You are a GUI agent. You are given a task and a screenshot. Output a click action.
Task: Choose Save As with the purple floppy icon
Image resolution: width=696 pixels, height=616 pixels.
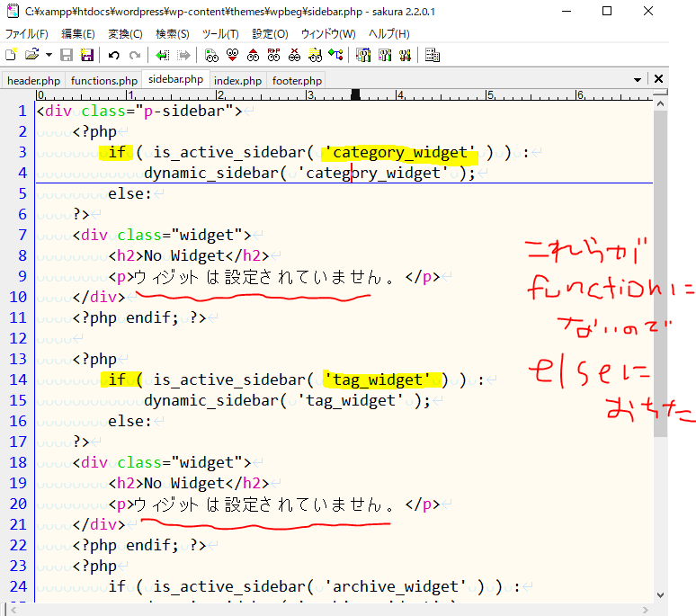tap(86, 55)
